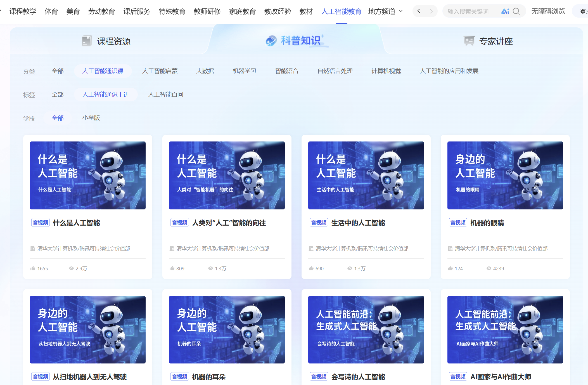The width and height of the screenshot is (588, 385).
Task: Click the magnifier search icon
Action: click(x=516, y=11)
